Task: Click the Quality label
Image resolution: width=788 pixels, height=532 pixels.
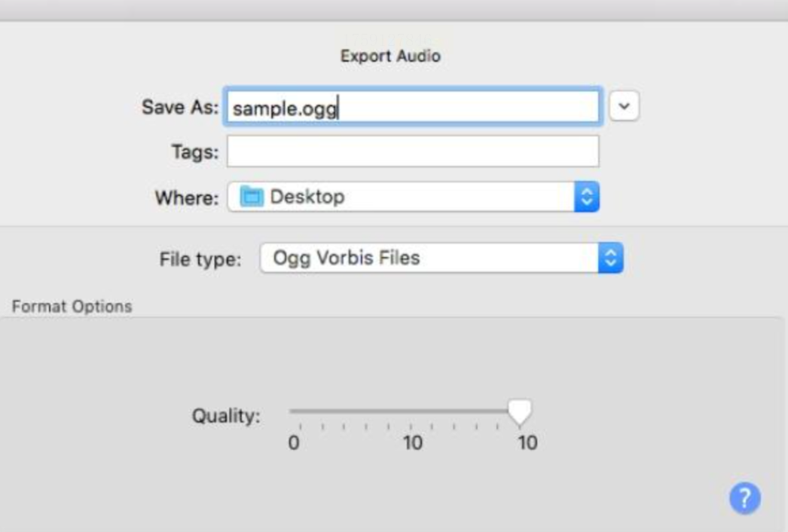Action: coord(226,416)
